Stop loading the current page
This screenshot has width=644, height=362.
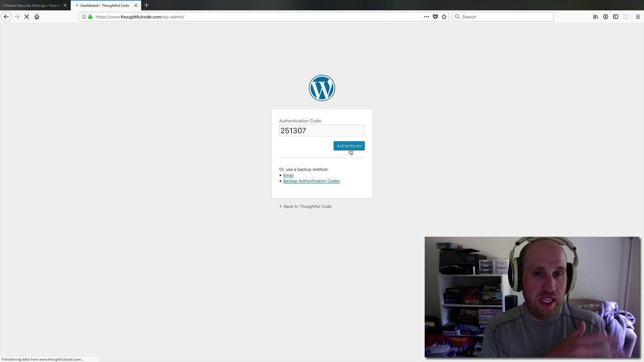27,17
